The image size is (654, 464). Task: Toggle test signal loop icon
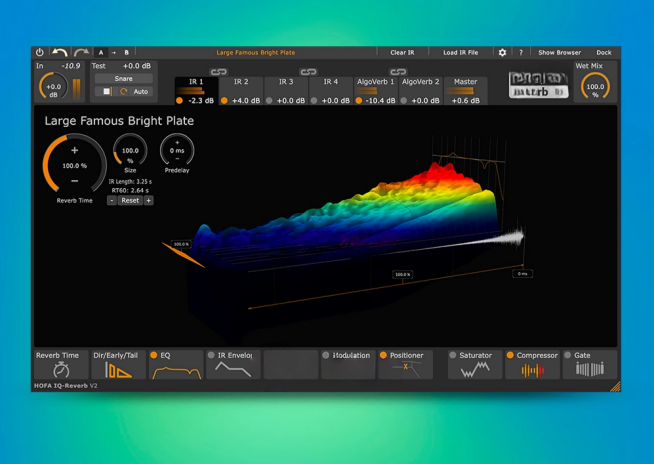[x=123, y=91]
